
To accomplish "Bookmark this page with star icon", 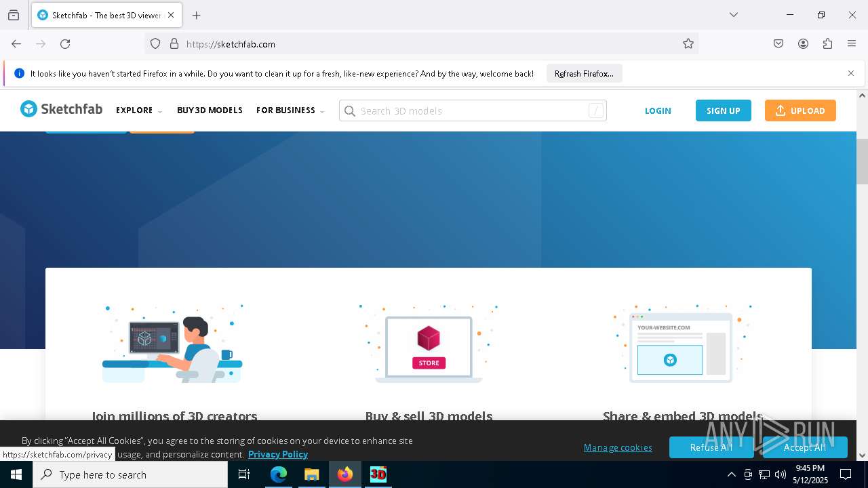I will point(688,43).
